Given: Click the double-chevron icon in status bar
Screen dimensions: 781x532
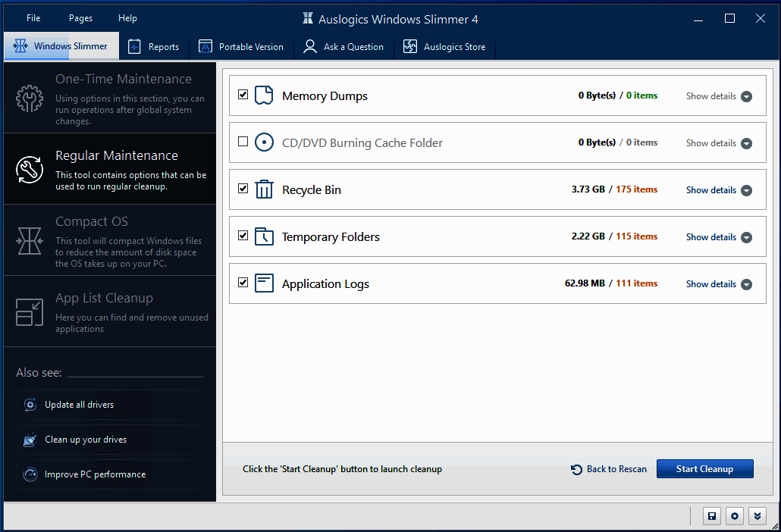Looking at the screenshot, I should point(757,516).
